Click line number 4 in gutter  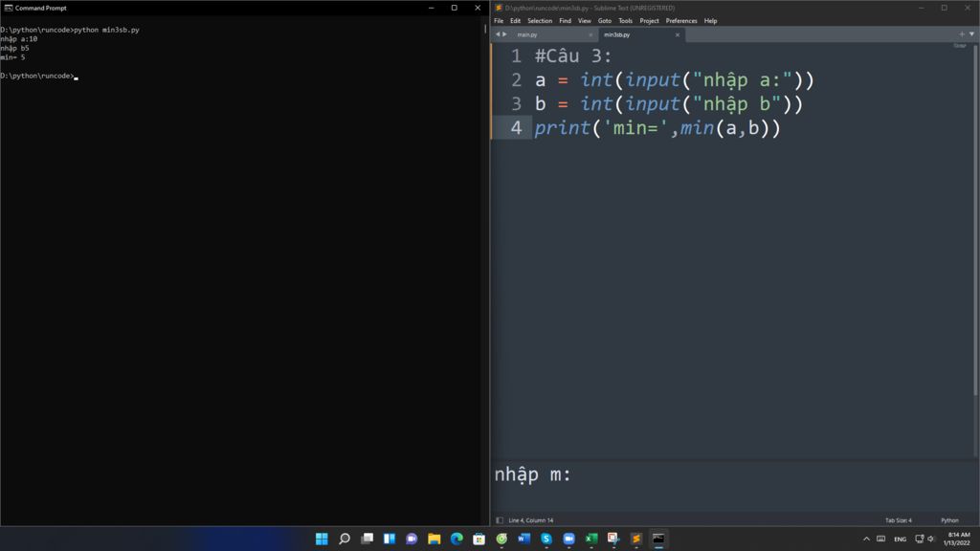point(516,127)
